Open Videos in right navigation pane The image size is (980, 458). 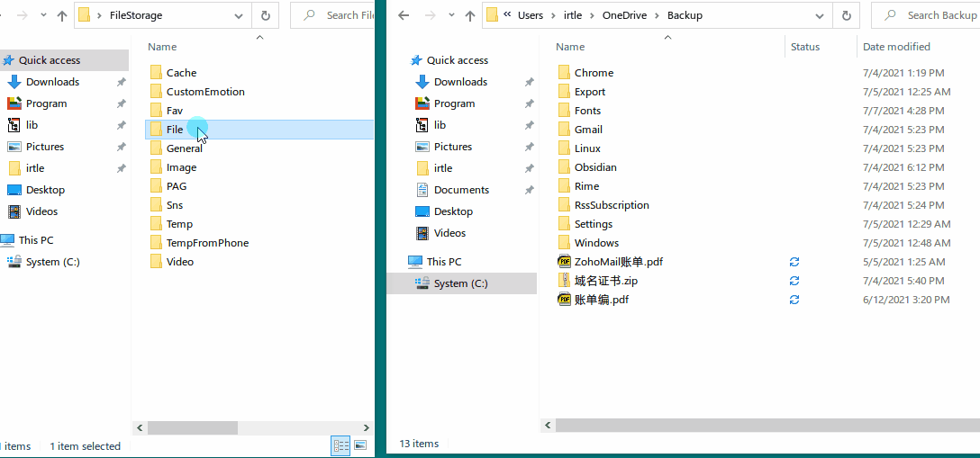pyautogui.click(x=449, y=233)
